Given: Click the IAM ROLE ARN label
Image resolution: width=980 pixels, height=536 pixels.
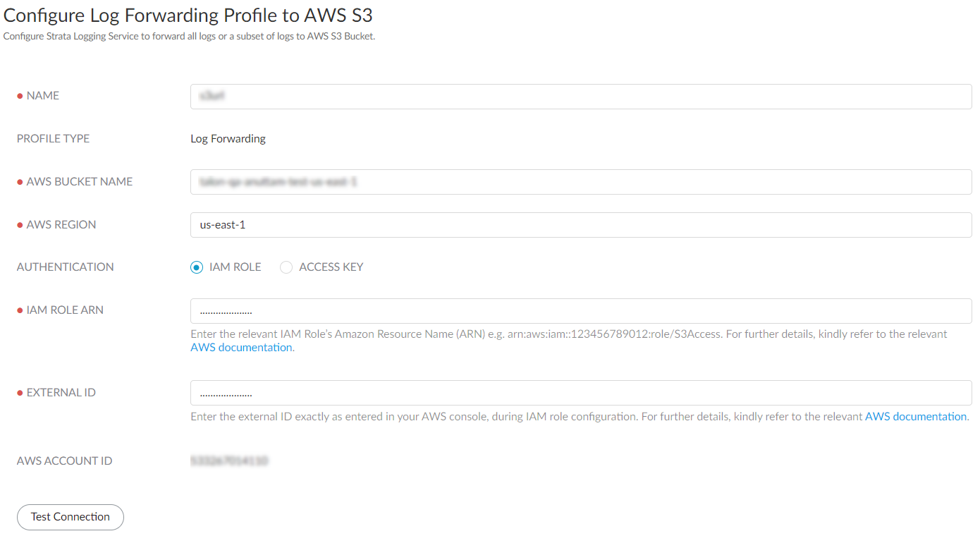Looking at the screenshot, I should point(65,310).
